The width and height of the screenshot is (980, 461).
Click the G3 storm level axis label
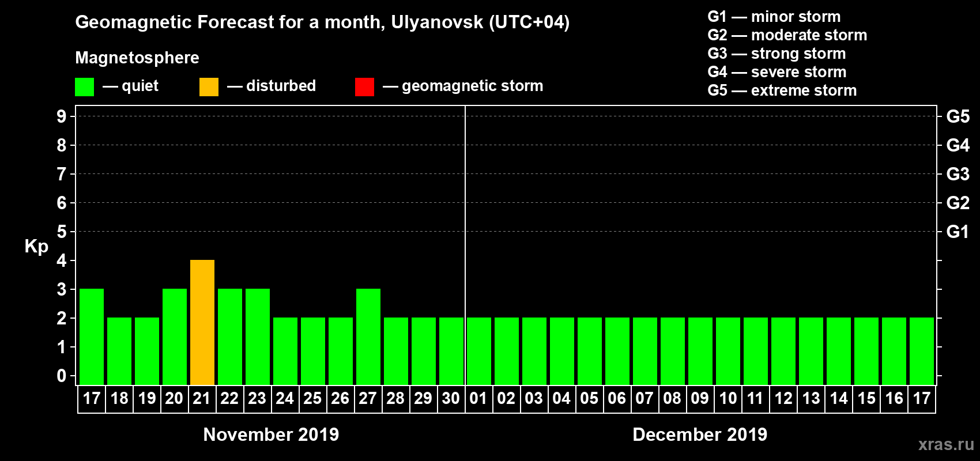(x=958, y=174)
